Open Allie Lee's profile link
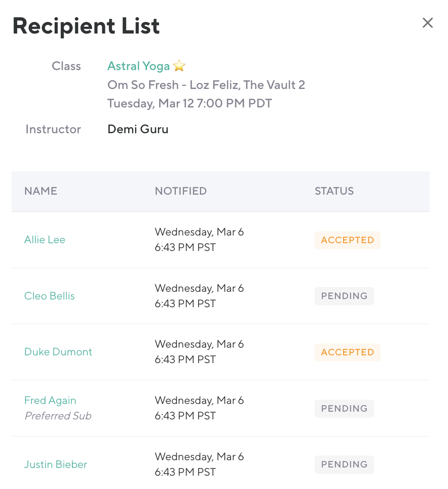The height and width of the screenshot is (489, 448). pos(45,240)
